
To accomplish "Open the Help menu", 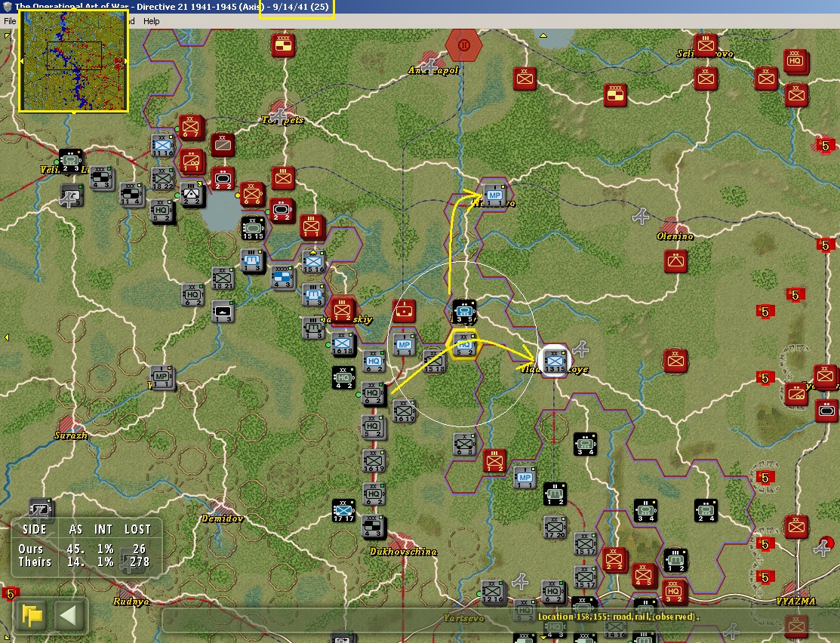I will (x=151, y=21).
